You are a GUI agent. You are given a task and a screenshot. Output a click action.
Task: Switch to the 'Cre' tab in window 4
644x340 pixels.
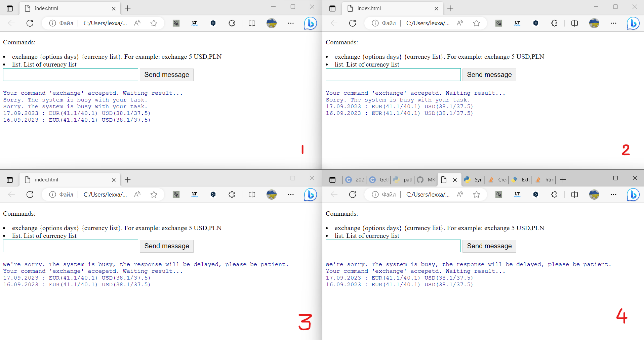click(x=497, y=180)
